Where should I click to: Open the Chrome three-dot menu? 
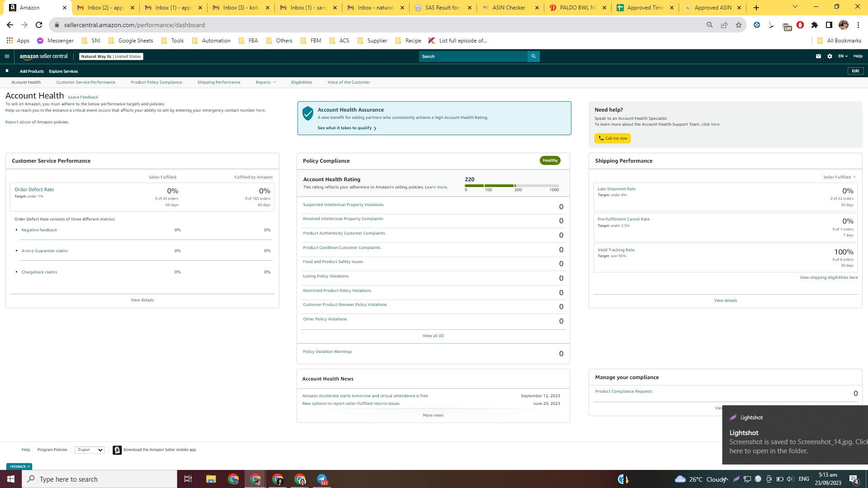tap(858, 25)
